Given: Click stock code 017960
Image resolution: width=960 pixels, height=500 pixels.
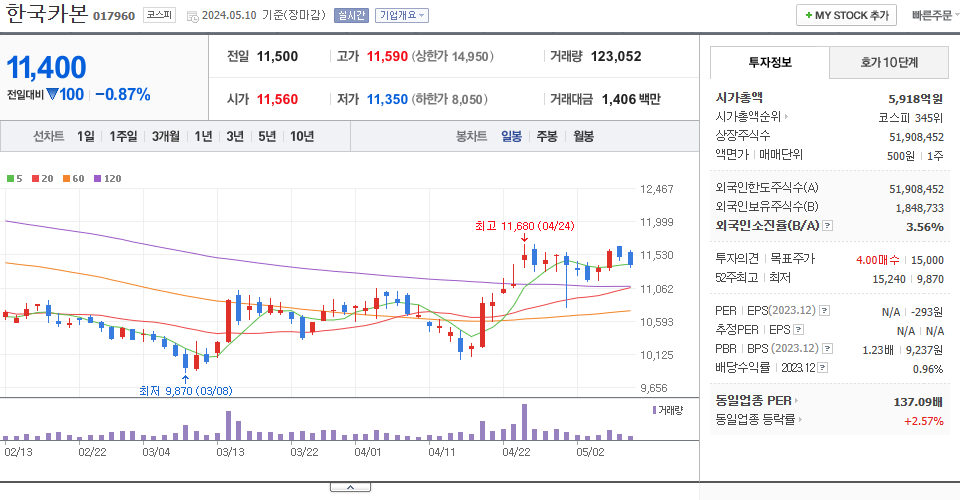Looking at the screenshot, I should pyautogui.click(x=114, y=16).
